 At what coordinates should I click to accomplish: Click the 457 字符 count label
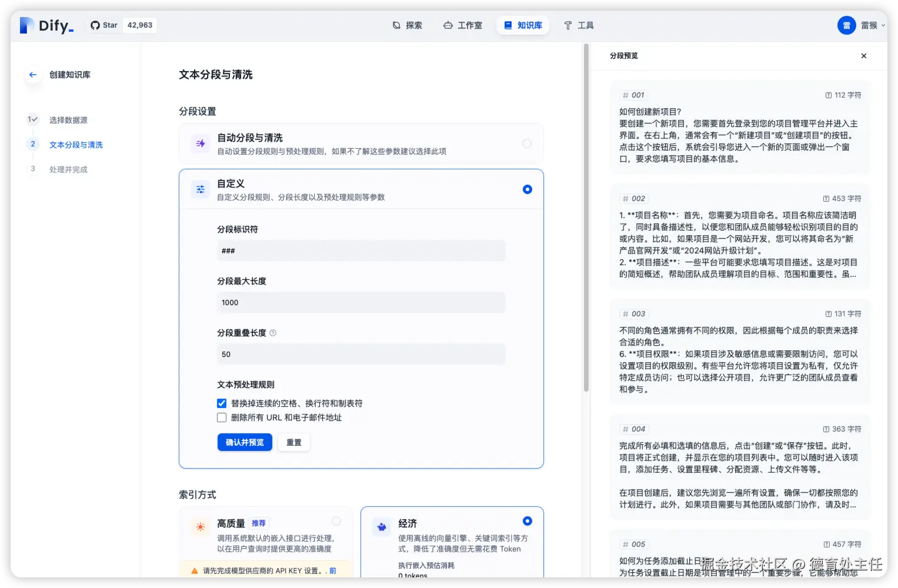pos(842,544)
